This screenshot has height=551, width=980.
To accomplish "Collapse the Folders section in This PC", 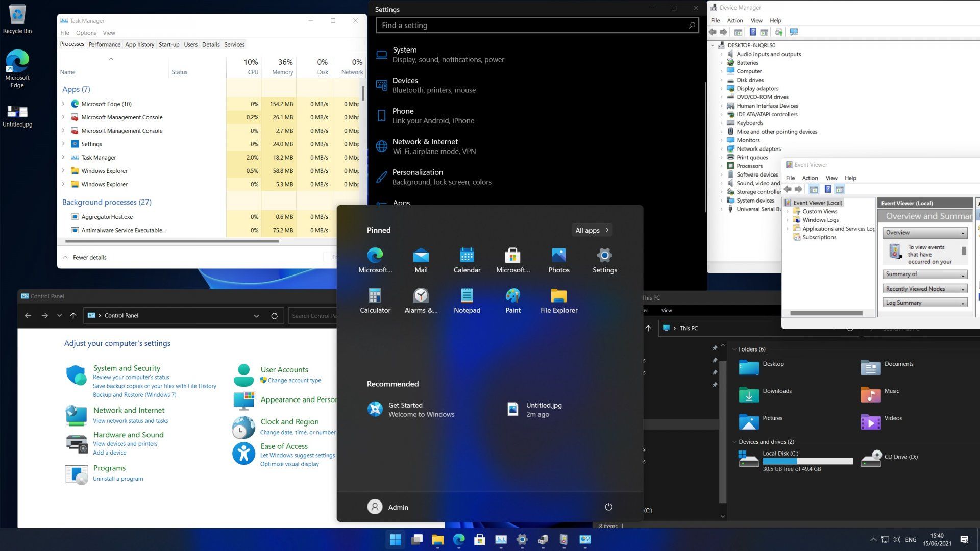I will pyautogui.click(x=734, y=349).
